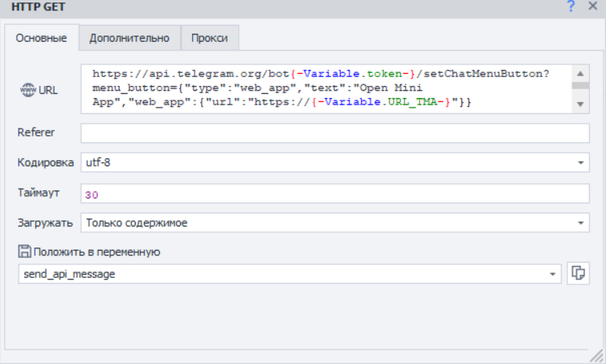The height and width of the screenshot is (364, 606).
Task: Close the HTTP GET dialog
Action: (593, 6)
